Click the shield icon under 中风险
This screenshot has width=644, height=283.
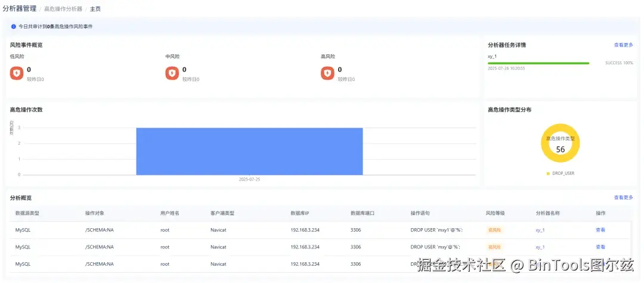tap(172, 73)
